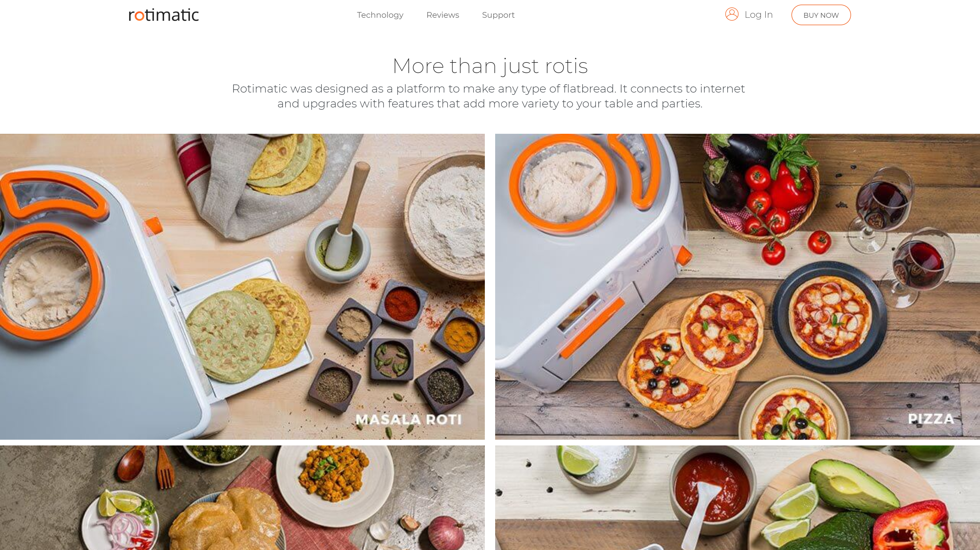This screenshot has height=550, width=980.
Task: Select the avocado and salsa image tile
Action: click(x=737, y=498)
